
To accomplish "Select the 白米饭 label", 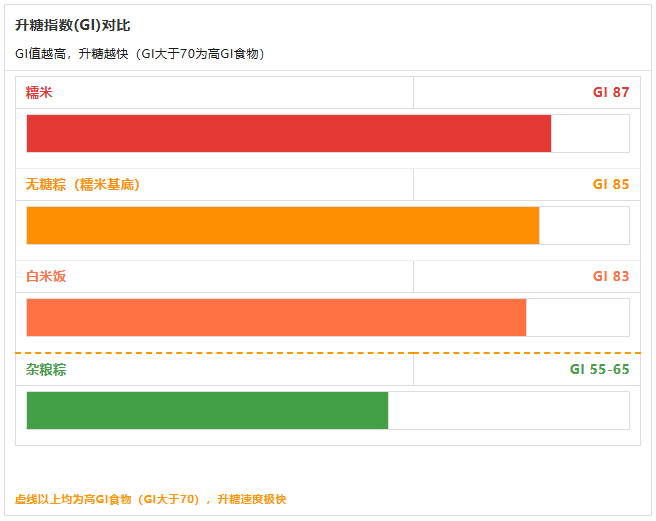I will (46, 277).
